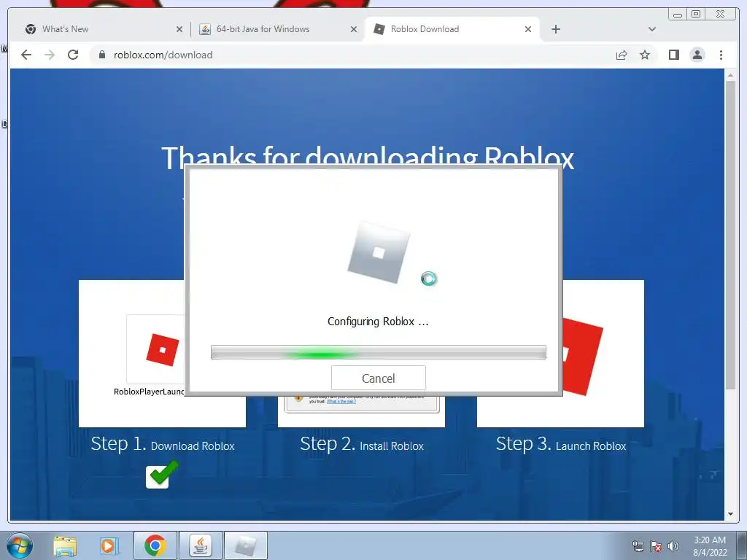Click the Step 1. Download Roblox text

163,444
